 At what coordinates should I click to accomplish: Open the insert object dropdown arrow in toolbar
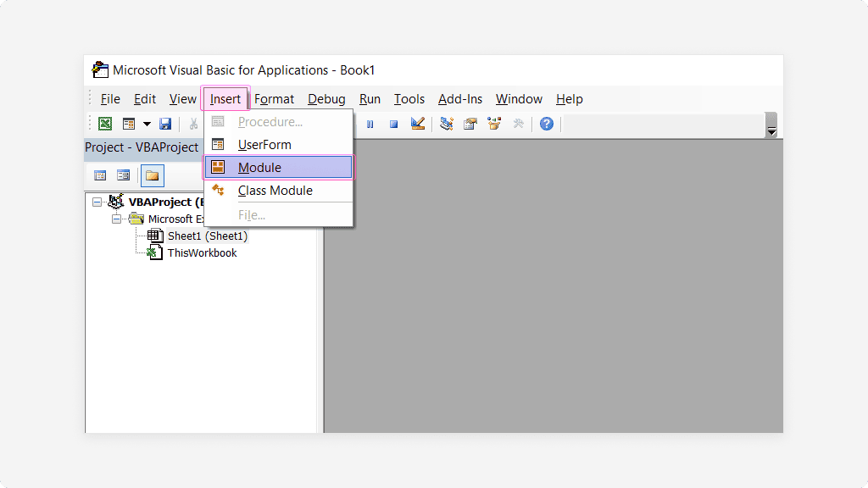point(147,124)
